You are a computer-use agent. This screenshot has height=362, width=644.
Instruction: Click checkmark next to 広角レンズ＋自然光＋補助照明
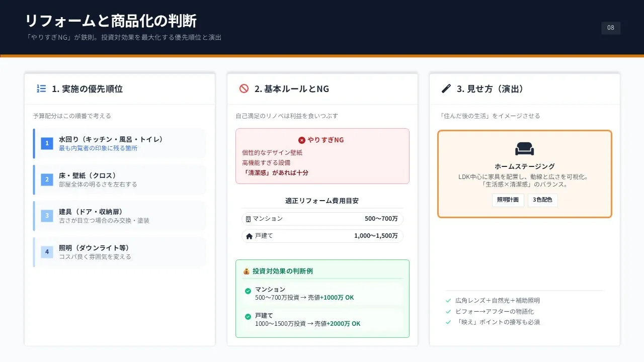click(448, 301)
